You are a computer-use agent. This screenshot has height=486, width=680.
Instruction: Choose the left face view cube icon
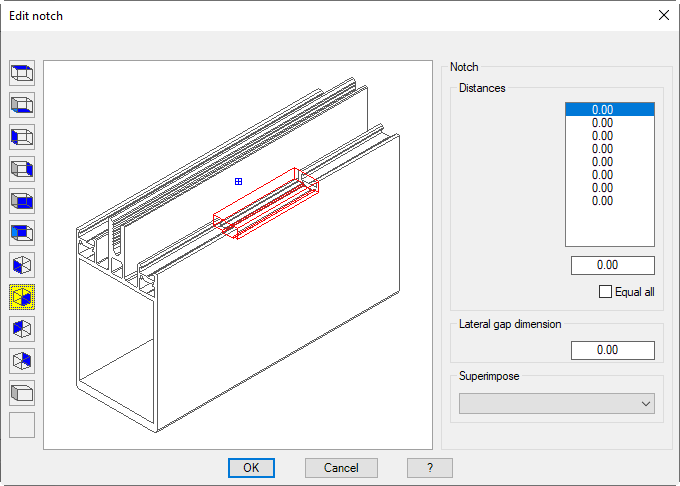tap(22, 136)
